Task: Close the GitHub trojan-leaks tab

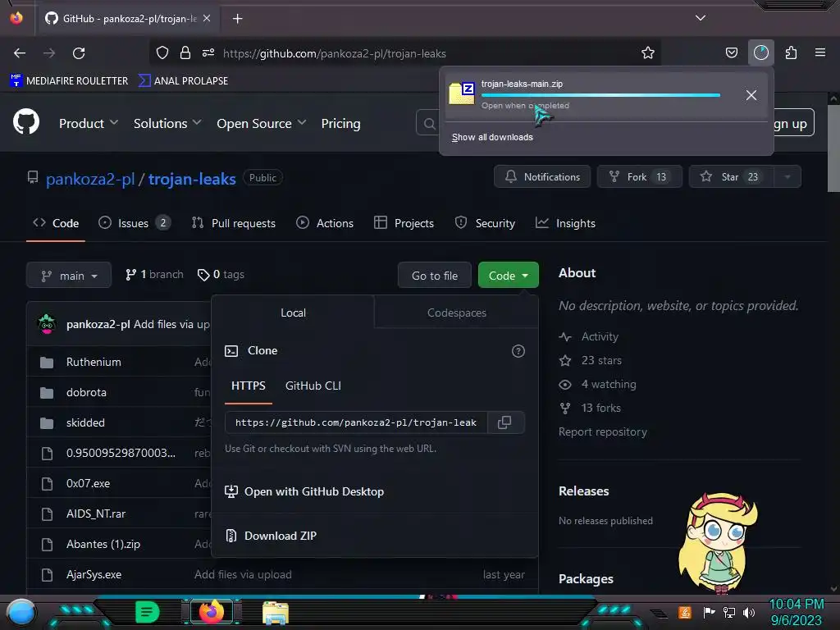Action: pos(207,18)
